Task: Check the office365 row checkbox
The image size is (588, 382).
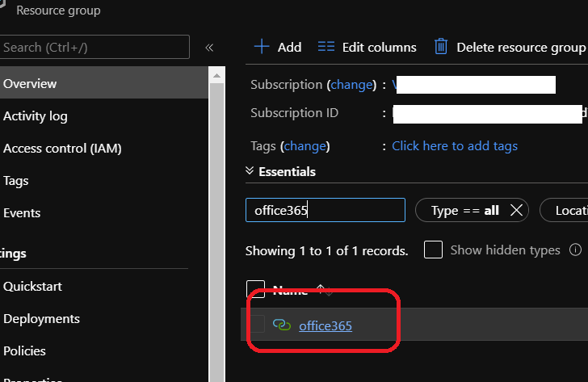Action: (257, 325)
